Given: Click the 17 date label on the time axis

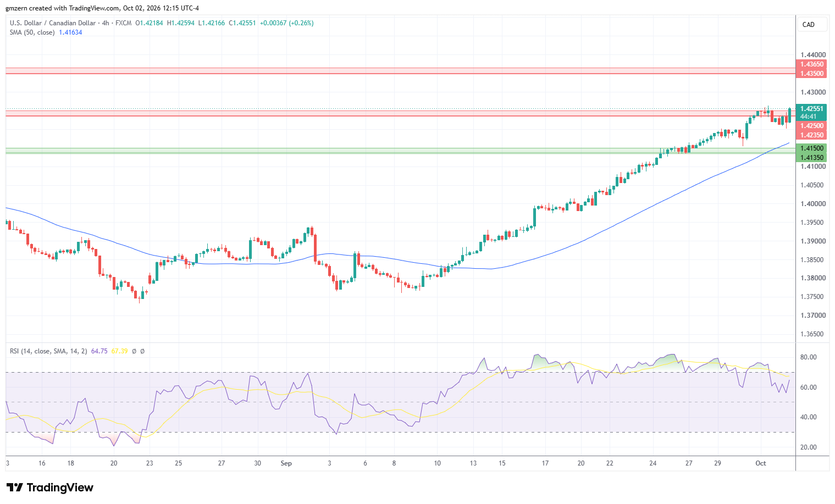Looking at the screenshot, I should click(545, 463).
